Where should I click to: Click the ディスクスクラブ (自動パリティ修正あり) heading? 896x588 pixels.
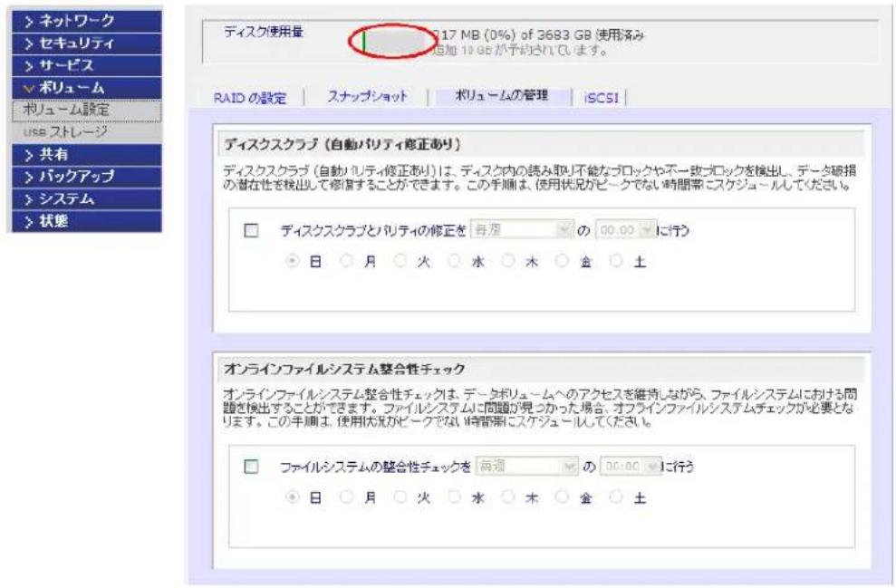(342, 145)
